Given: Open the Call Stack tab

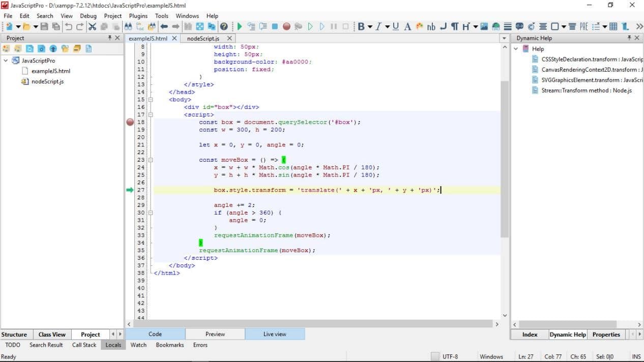Looking at the screenshot, I should pyautogui.click(x=84, y=345).
